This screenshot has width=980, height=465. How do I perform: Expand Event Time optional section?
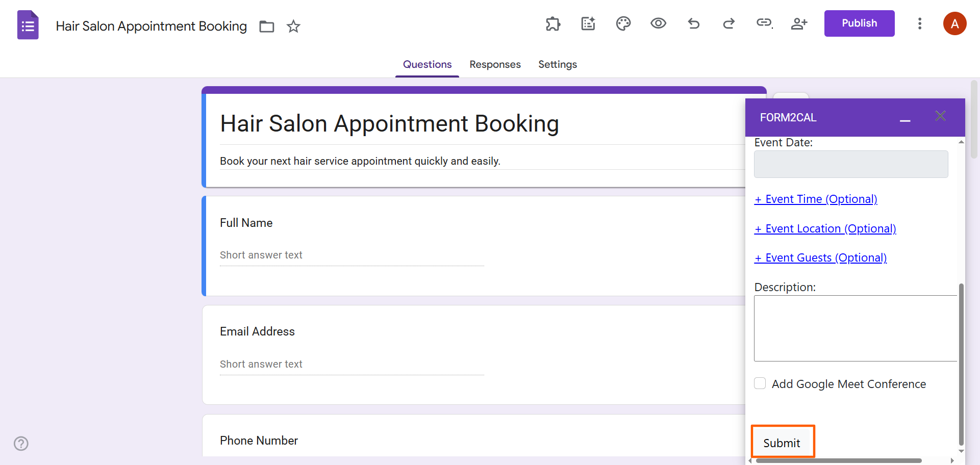[815, 199]
